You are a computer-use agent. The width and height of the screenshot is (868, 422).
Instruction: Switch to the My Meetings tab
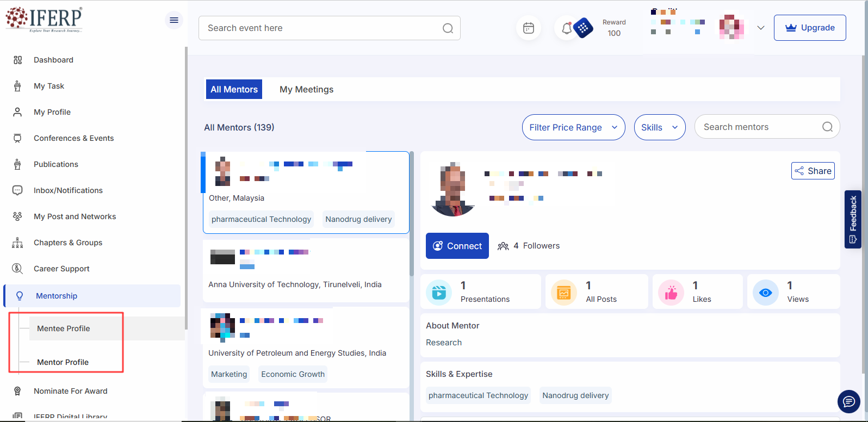click(x=306, y=89)
